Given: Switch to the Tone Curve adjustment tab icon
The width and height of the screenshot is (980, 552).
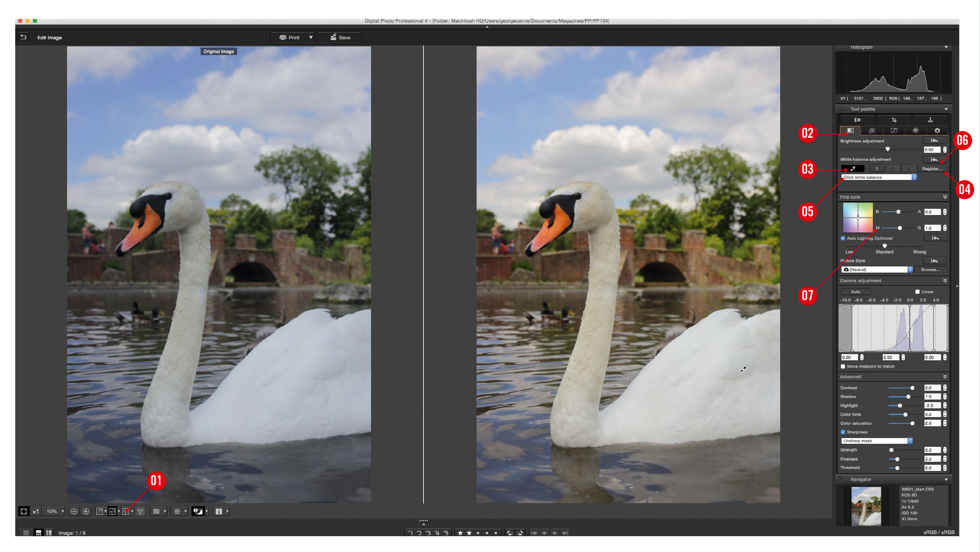Looking at the screenshot, I should 893,130.
